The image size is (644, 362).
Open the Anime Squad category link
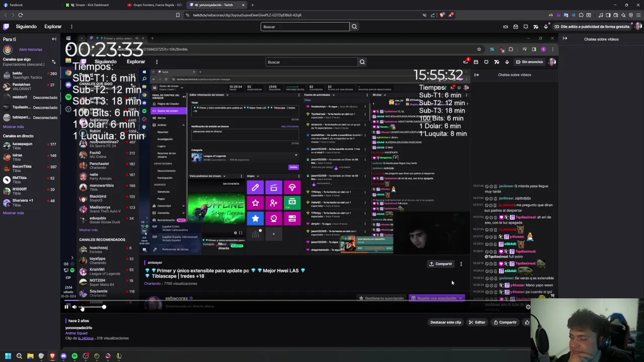point(76,333)
